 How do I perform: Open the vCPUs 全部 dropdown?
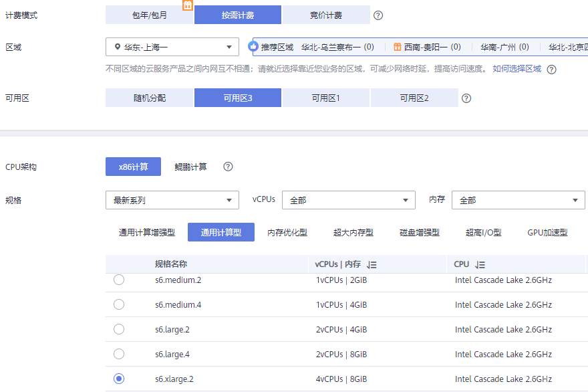click(348, 200)
